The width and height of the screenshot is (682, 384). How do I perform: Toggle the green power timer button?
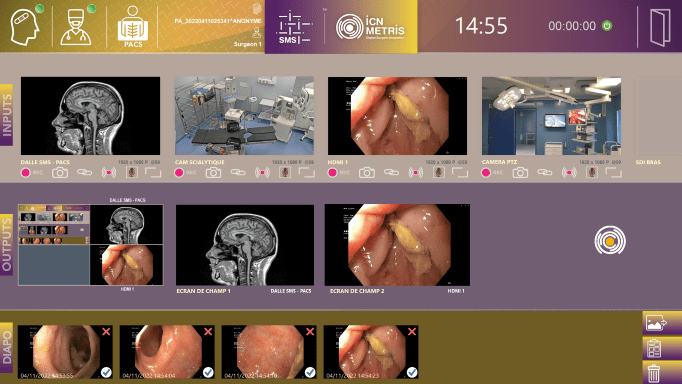[x=607, y=26]
